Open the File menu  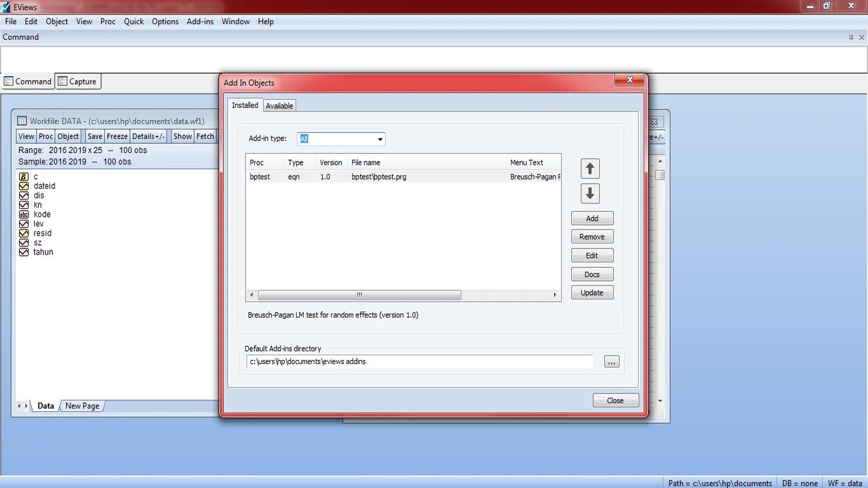point(11,22)
